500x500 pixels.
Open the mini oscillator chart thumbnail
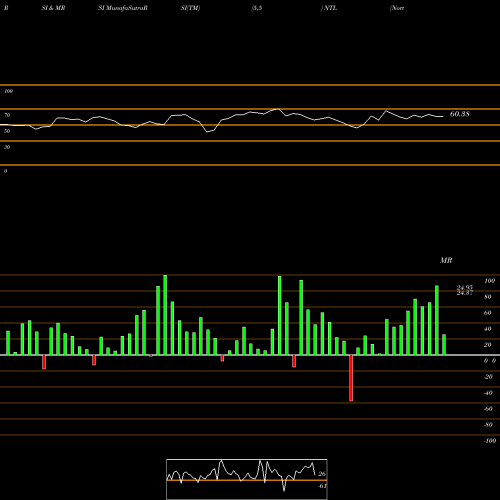coord(247,479)
